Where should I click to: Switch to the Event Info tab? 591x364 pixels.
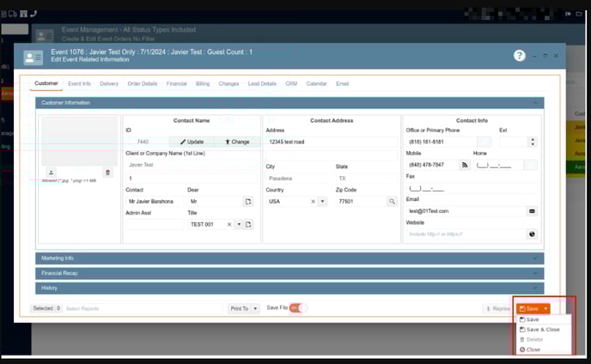click(79, 84)
